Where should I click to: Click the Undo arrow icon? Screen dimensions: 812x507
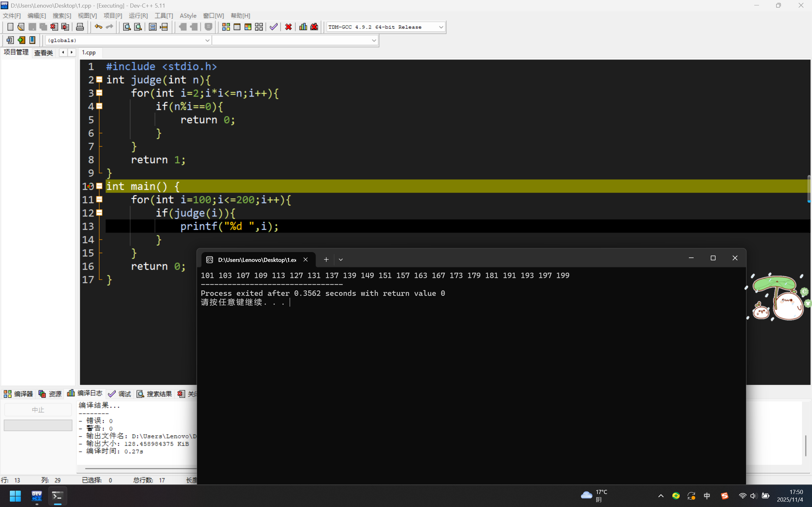[98, 27]
